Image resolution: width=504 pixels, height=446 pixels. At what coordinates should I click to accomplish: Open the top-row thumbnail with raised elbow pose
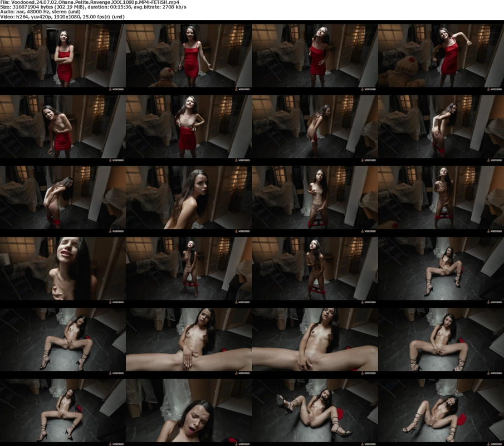[441, 55]
